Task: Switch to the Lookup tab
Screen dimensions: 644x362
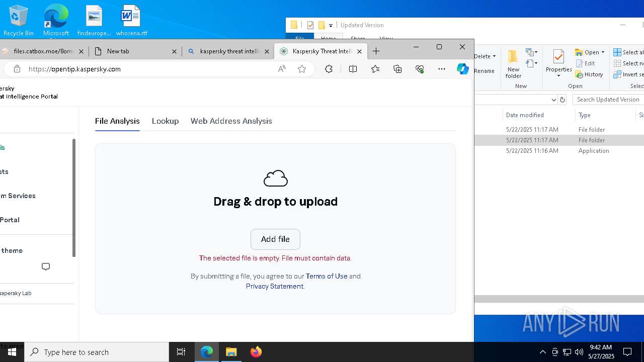Action: click(x=165, y=121)
